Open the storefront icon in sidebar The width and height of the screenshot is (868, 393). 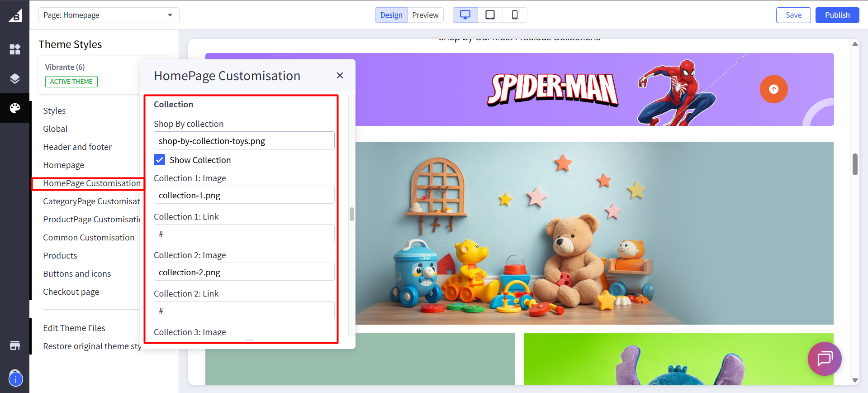coord(15,345)
